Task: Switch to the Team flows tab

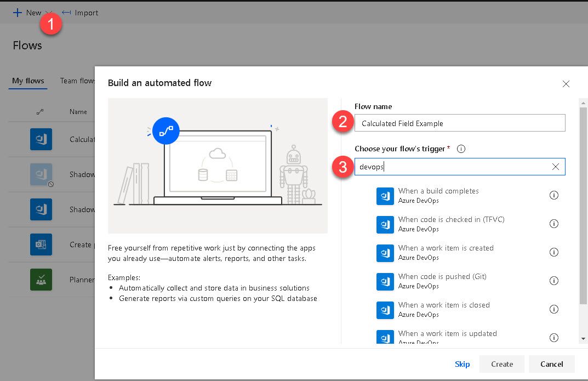Action: [77, 81]
